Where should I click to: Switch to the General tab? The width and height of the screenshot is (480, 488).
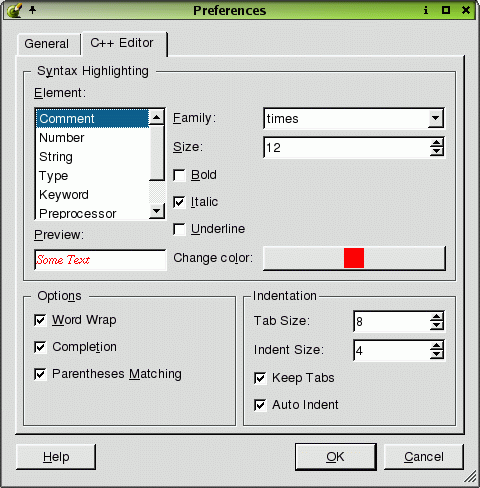pos(47,44)
